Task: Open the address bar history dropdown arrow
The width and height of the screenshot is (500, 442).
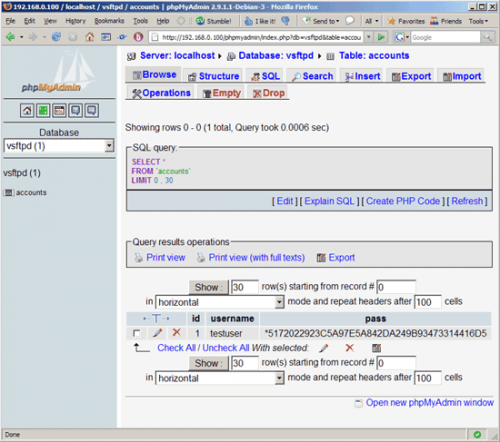Action: [369, 37]
